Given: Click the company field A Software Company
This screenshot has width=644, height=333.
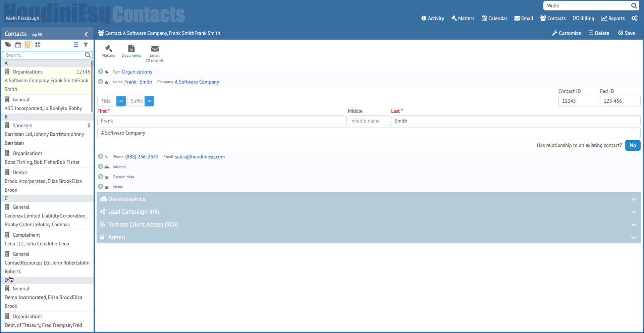Looking at the screenshot, I should pos(369,133).
